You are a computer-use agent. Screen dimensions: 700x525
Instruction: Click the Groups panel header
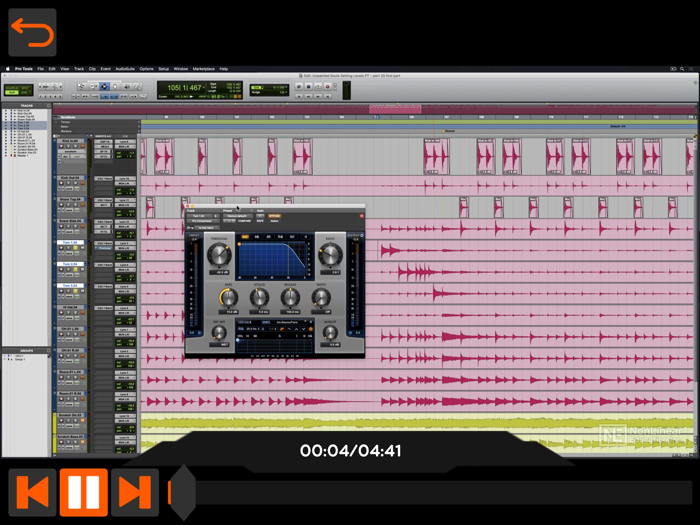(26, 350)
